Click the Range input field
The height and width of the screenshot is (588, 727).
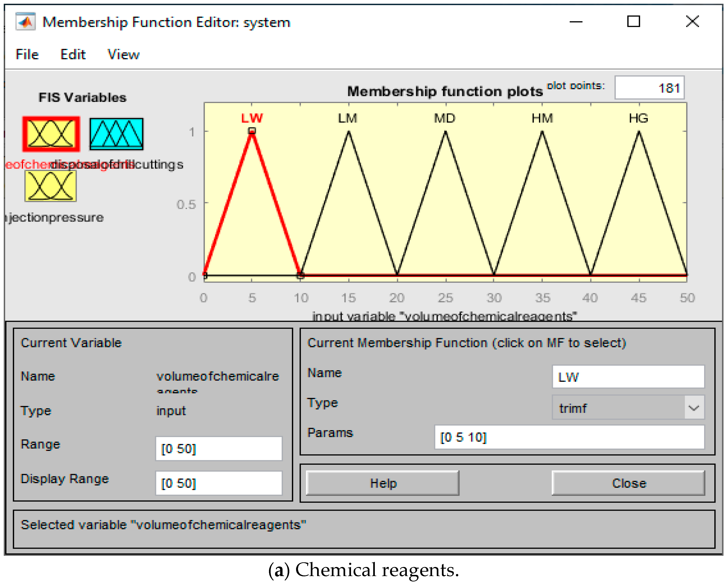click(x=218, y=448)
